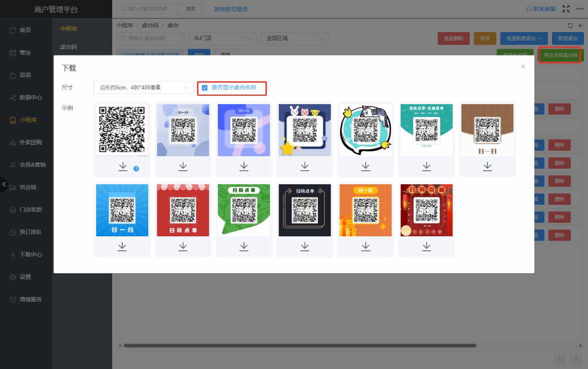Screen dimensions: 588x369
Task: Open 品项 sidebar section
Action: pyautogui.click(x=26, y=75)
